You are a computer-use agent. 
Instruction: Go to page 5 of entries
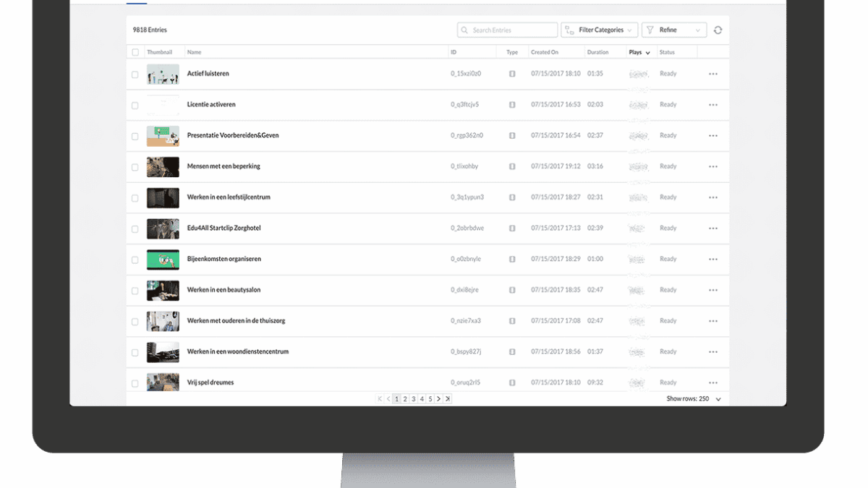pos(430,399)
